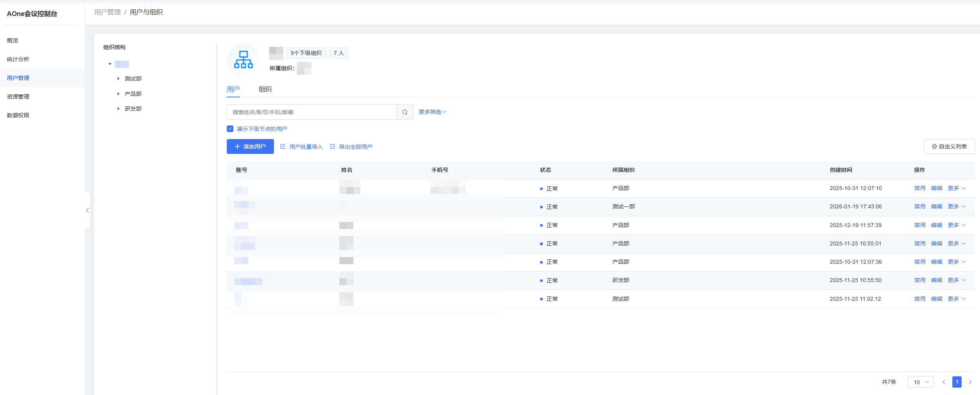The image size is (980, 395).
Task: Open page size dropdown showing 10
Action: tap(920, 382)
